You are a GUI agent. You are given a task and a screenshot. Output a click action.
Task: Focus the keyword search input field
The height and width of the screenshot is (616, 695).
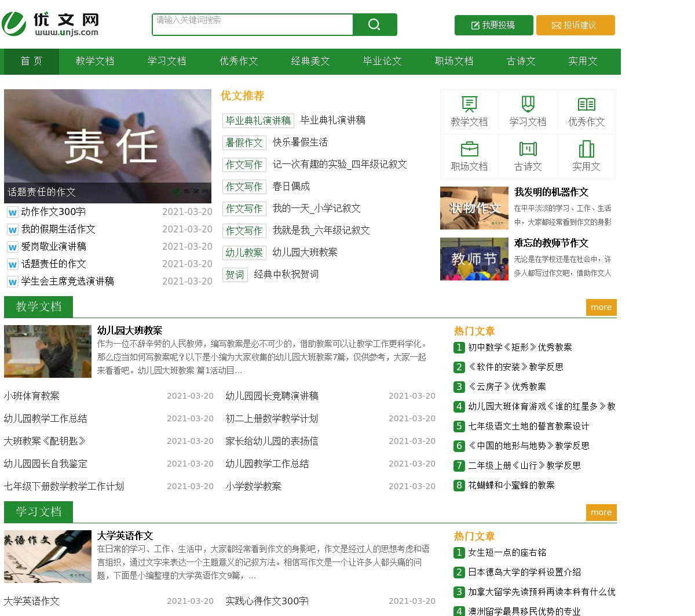[x=253, y=24]
